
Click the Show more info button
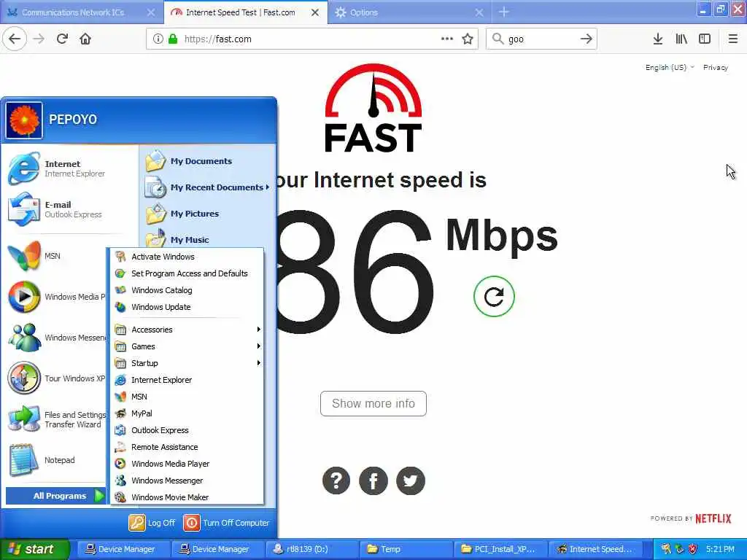click(373, 403)
